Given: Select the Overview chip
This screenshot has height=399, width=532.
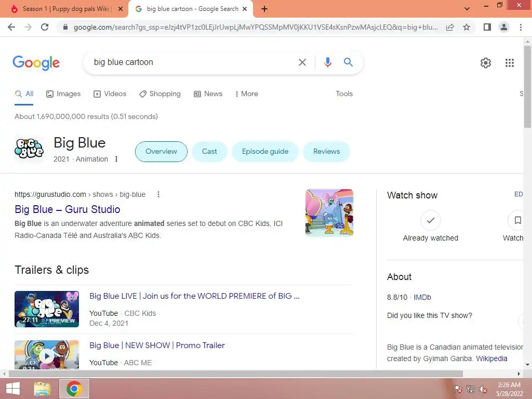Looking at the screenshot, I should (161, 151).
